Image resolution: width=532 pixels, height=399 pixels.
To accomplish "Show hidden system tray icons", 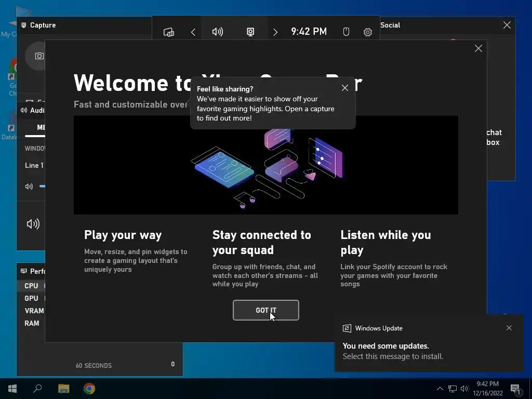I will [x=440, y=389].
